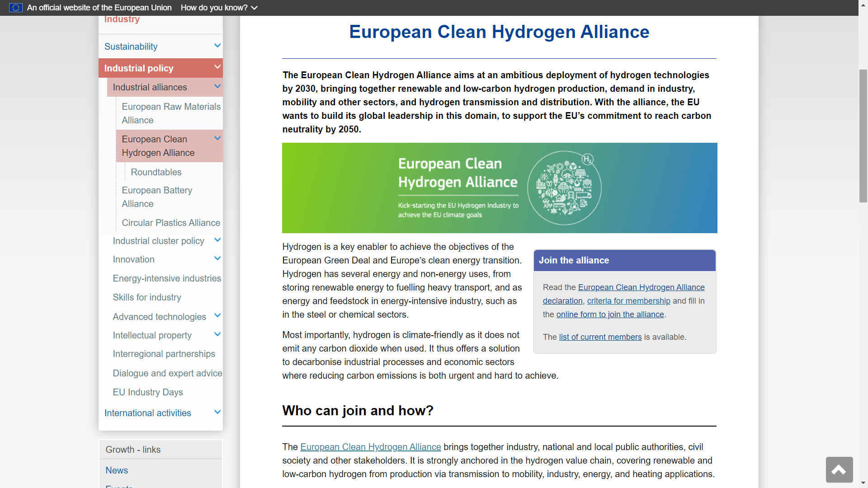Click the Hydrogen Alliance banner image
The width and height of the screenshot is (868, 488).
(x=500, y=188)
